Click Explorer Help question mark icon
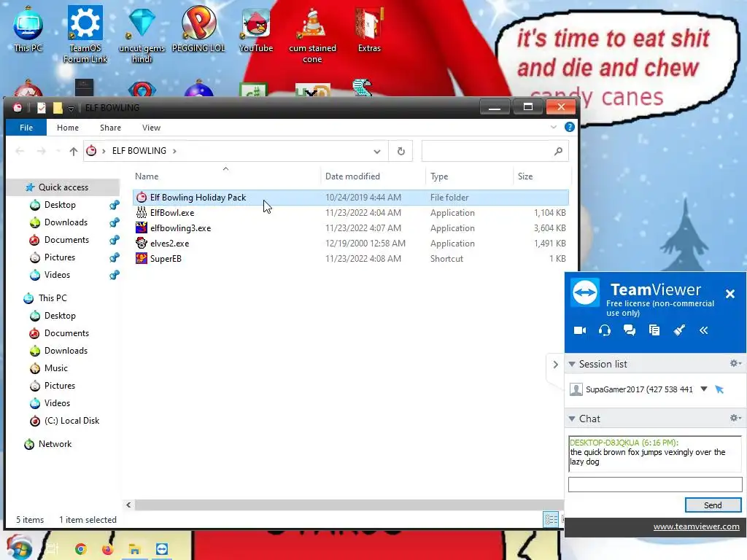 click(569, 127)
